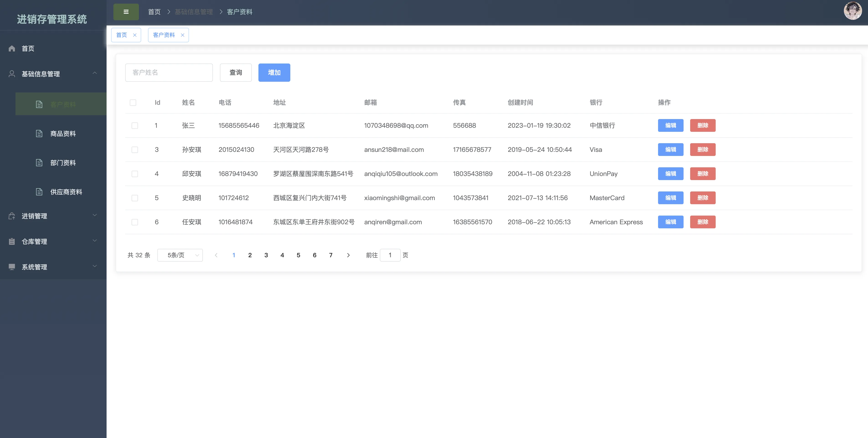Toggle the select-all checkbox in table header
The image size is (868, 438).
[133, 103]
